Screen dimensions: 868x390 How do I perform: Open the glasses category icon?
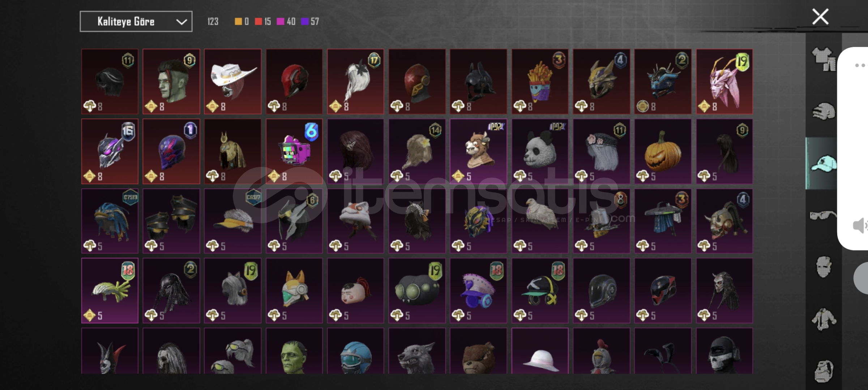823,216
